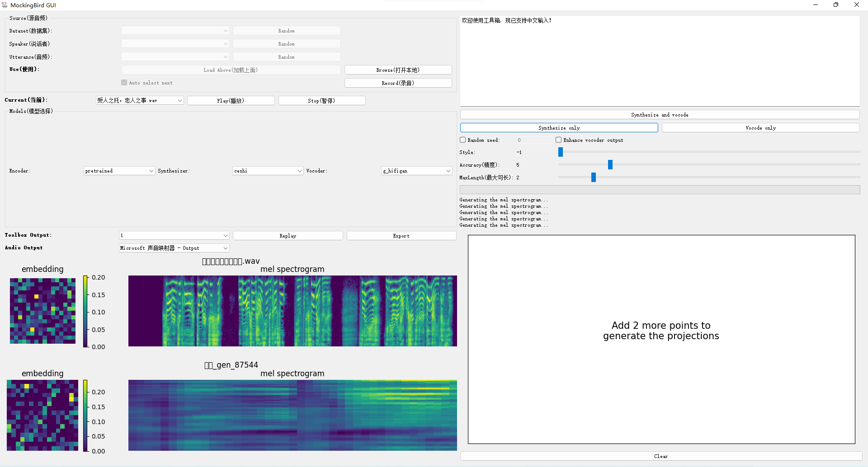Click the Synthesize only button
This screenshot has width=868, height=467.
pos(559,128)
